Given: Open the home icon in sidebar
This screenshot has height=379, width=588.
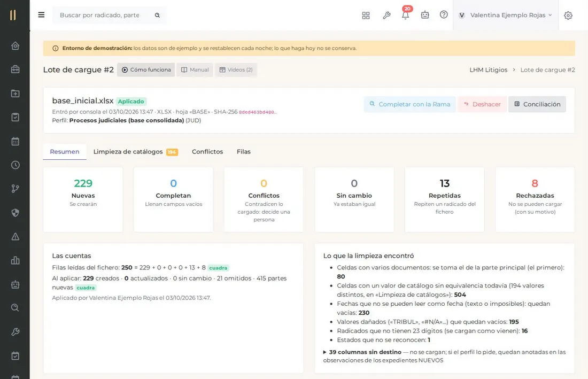Looking at the screenshot, I should tap(15, 46).
